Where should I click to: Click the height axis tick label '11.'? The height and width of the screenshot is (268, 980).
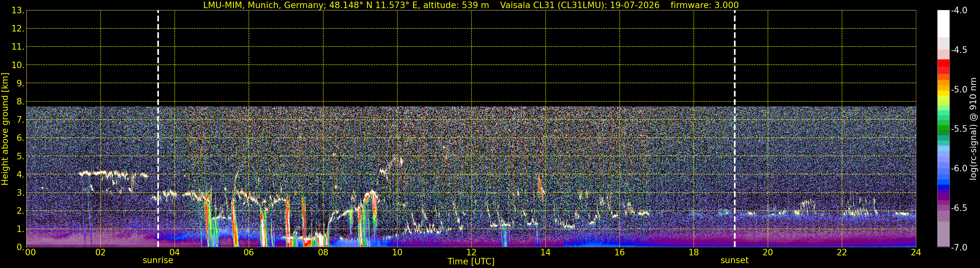point(18,47)
